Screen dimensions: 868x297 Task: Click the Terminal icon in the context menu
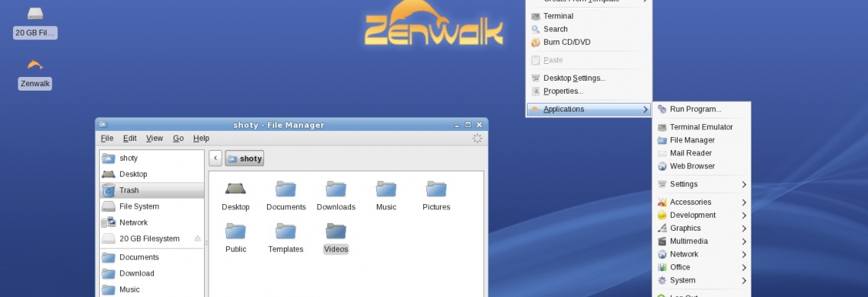point(535,16)
